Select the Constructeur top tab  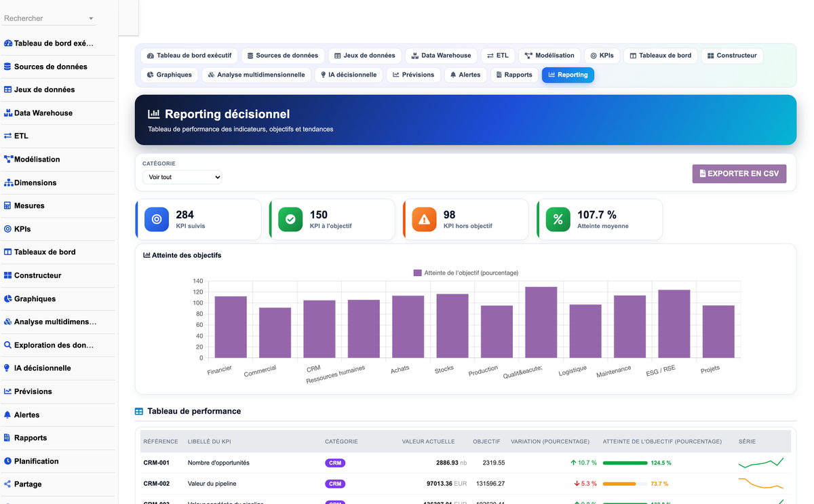click(732, 56)
